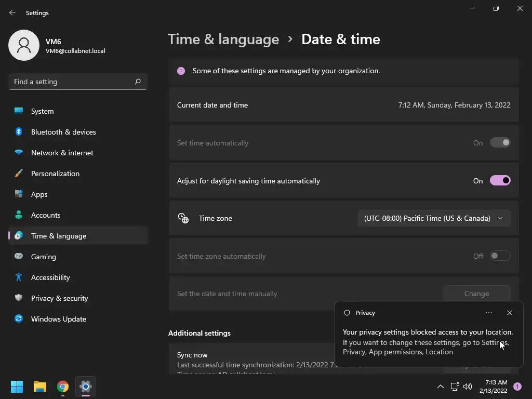Open the Windows Start menu
532x399 pixels.
17,387
